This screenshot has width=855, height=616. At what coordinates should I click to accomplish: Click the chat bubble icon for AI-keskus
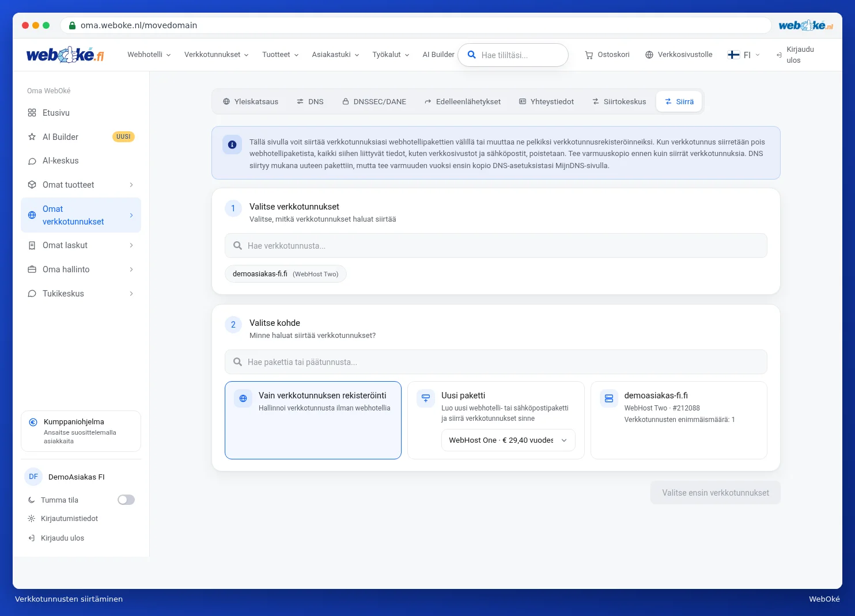click(x=32, y=161)
